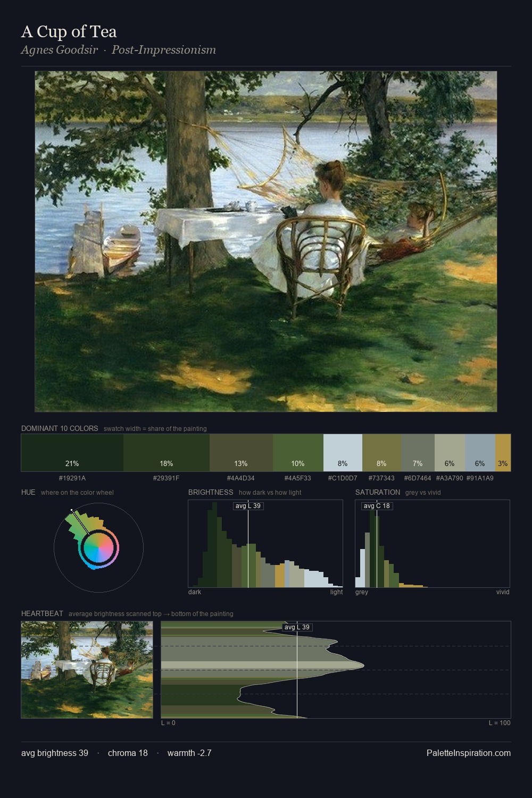The height and width of the screenshot is (798, 532).
Task: Click the hex code #C1D0D7 text
Action: click(x=343, y=478)
